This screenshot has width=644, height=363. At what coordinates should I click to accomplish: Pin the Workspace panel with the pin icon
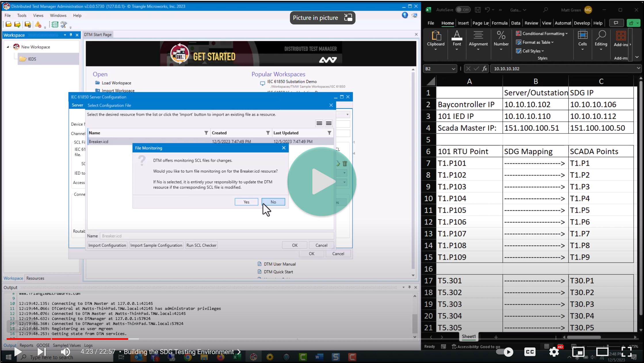click(x=71, y=35)
